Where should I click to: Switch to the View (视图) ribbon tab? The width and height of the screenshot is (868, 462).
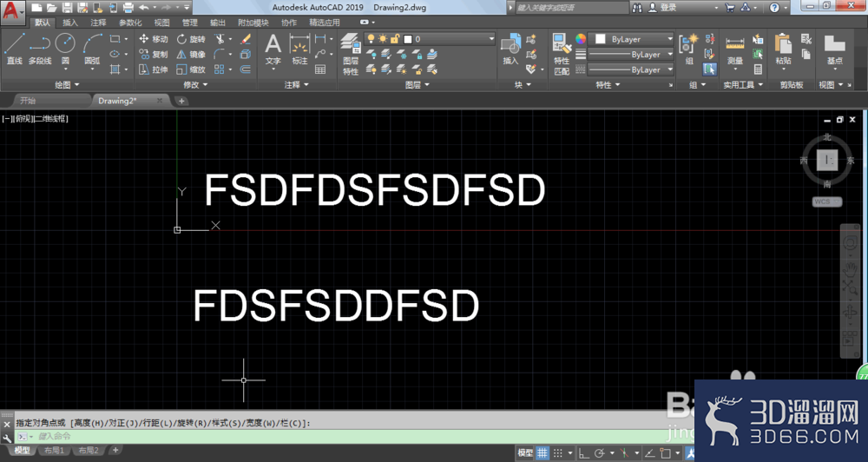click(x=161, y=23)
